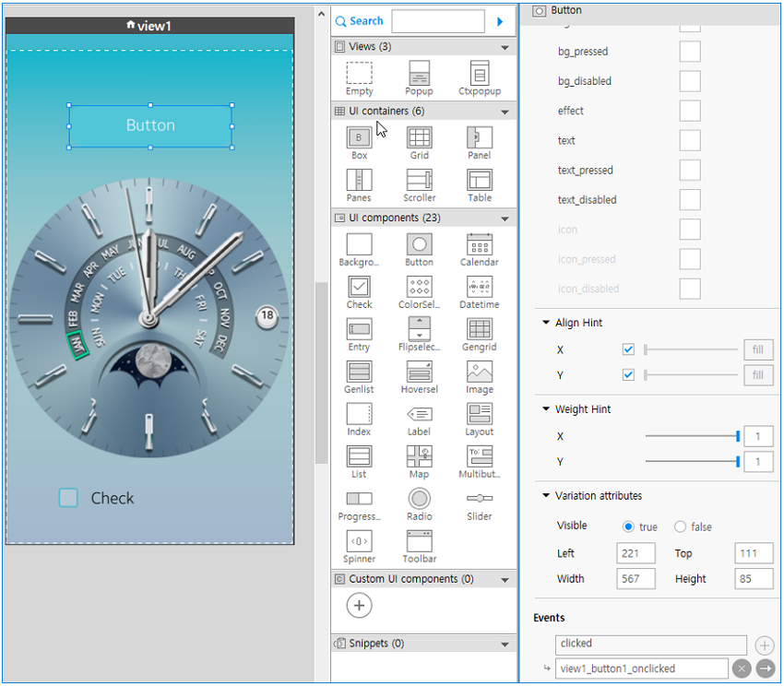Pick the Calendar component icon
The image size is (784, 686).
click(x=479, y=244)
